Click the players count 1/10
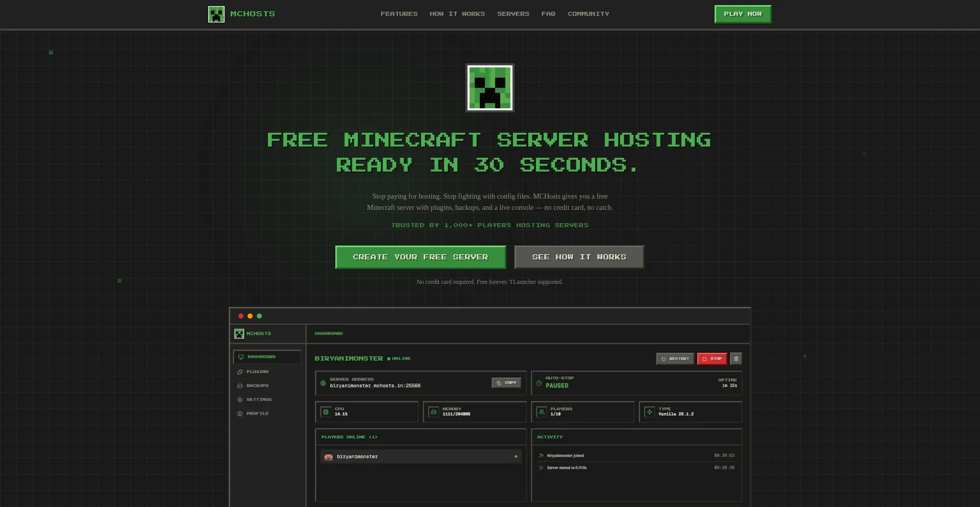980x507 pixels. tap(555, 414)
